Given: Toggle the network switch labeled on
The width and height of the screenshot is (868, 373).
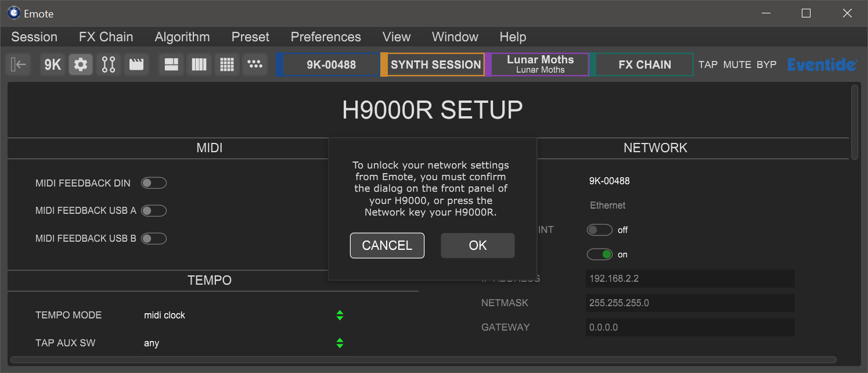Looking at the screenshot, I should pyautogui.click(x=600, y=254).
